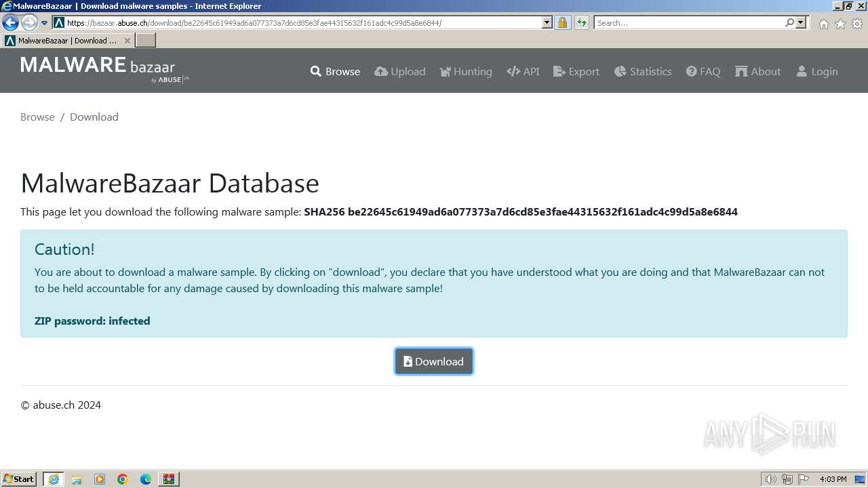Click the MALWARE bazaar logo
This screenshot has height=488, width=868.
(104, 69)
